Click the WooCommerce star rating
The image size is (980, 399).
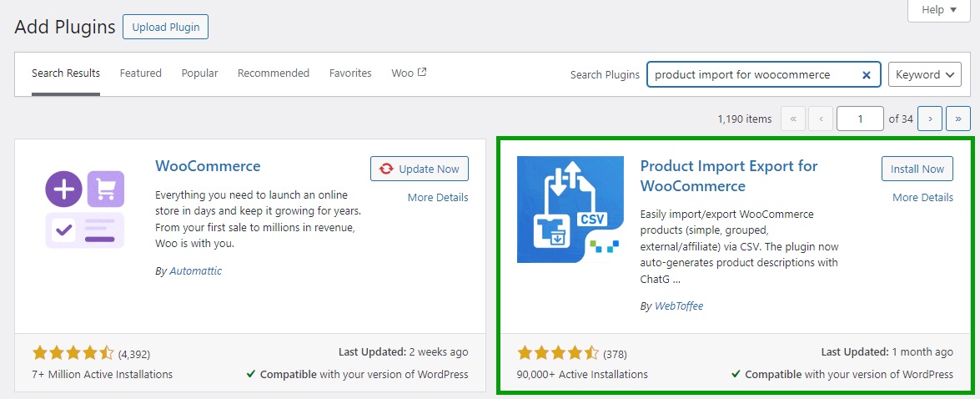point(73,353)
